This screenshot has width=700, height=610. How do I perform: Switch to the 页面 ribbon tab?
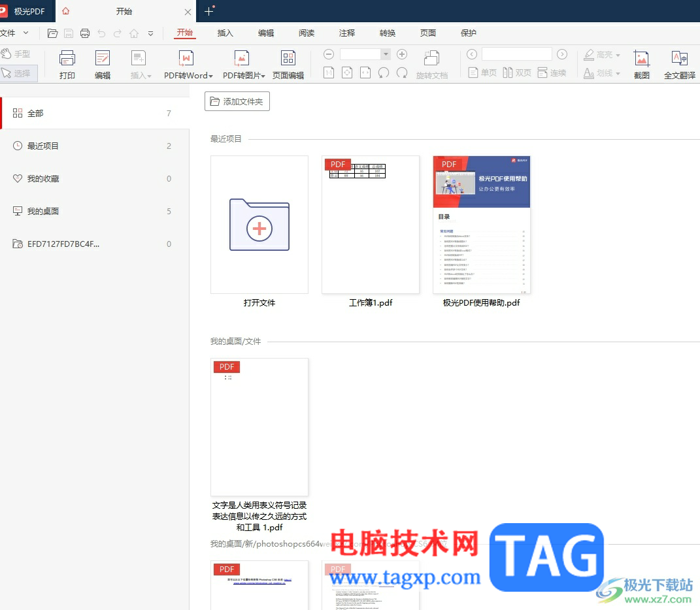427,33
